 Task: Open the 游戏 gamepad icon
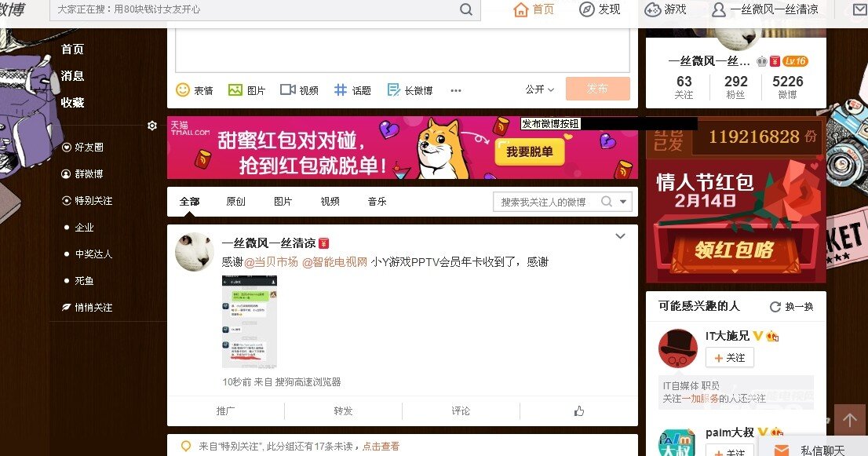653,9
